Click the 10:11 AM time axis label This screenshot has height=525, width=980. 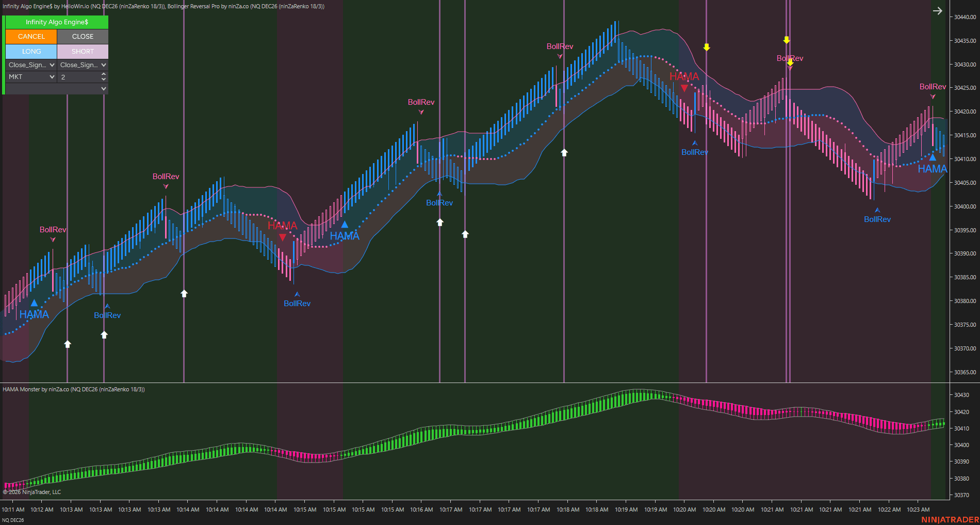pyautogui.click(x=13, y=510)
